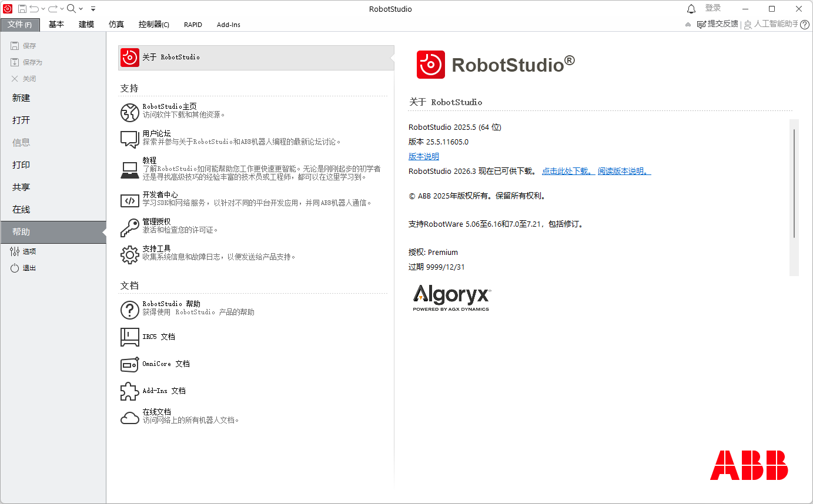The image size is (813, 504).
Task: Click the large RobotStudio logo in about panel
Action: click(x=496, y=64)
